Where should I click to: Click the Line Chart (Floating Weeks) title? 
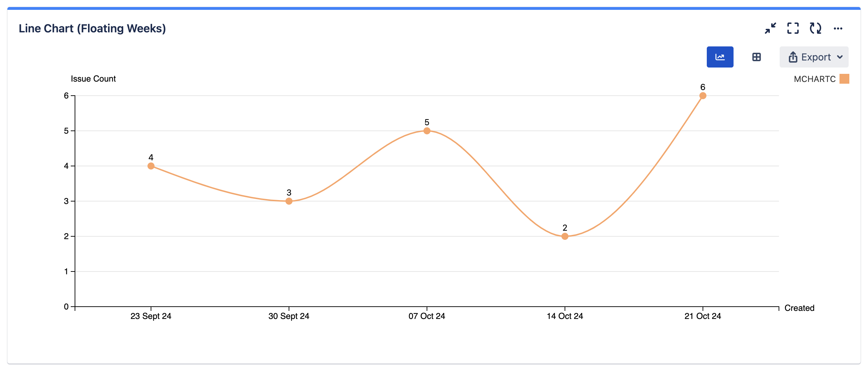(93, 28)
